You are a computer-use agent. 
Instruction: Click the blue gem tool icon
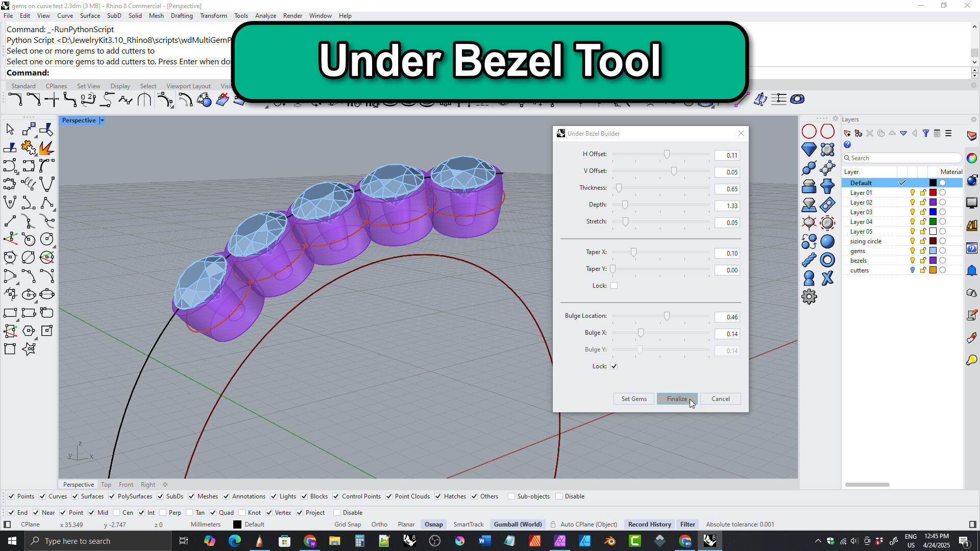[x=809, y=149]
